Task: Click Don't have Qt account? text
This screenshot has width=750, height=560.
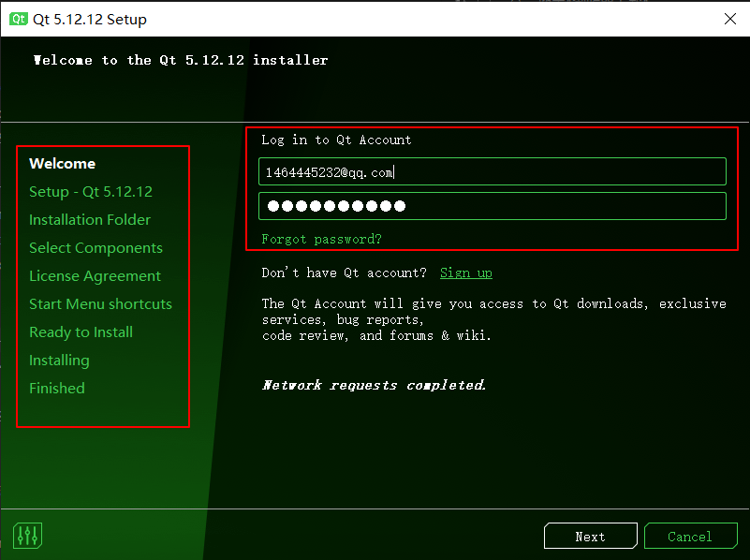Action: tap(344, 273)
